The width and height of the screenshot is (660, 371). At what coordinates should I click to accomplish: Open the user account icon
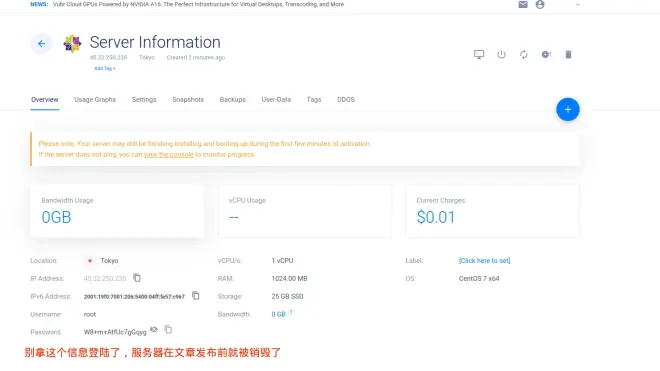[540, 4]
